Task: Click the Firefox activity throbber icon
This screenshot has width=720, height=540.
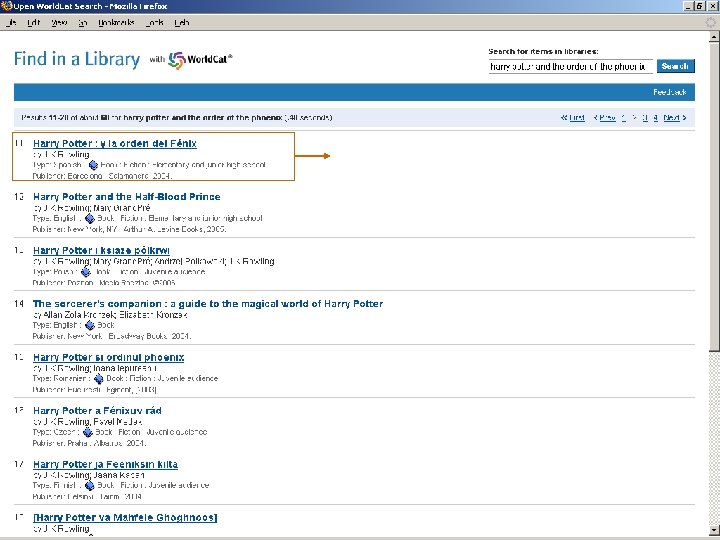Action: 710,22
